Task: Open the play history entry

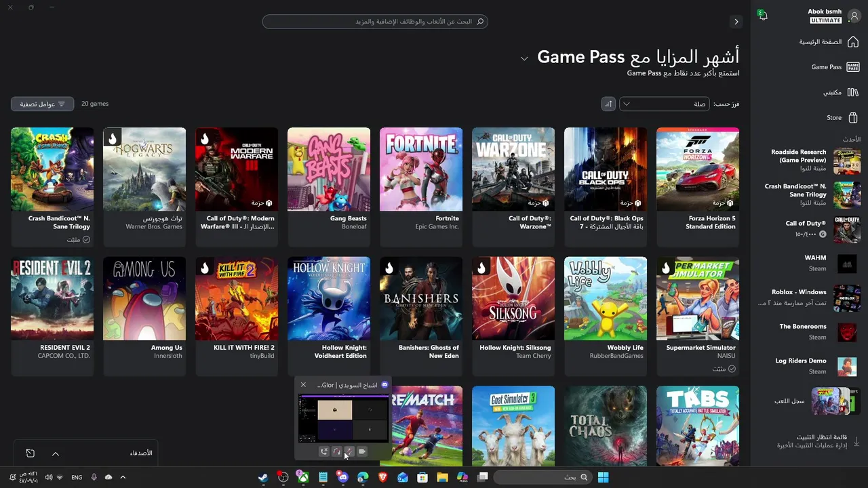Action: pos(817,401)
